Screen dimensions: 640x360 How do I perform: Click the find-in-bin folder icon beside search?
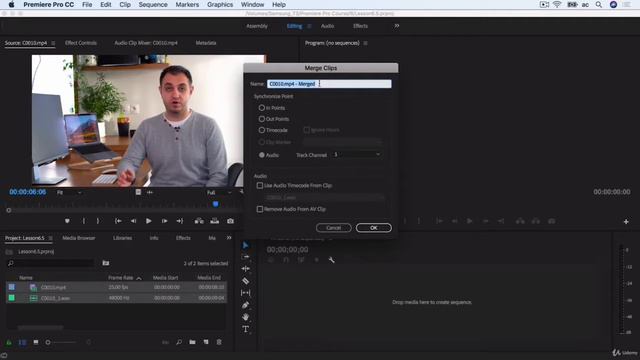pyautogui.click(x=106, y=263)
